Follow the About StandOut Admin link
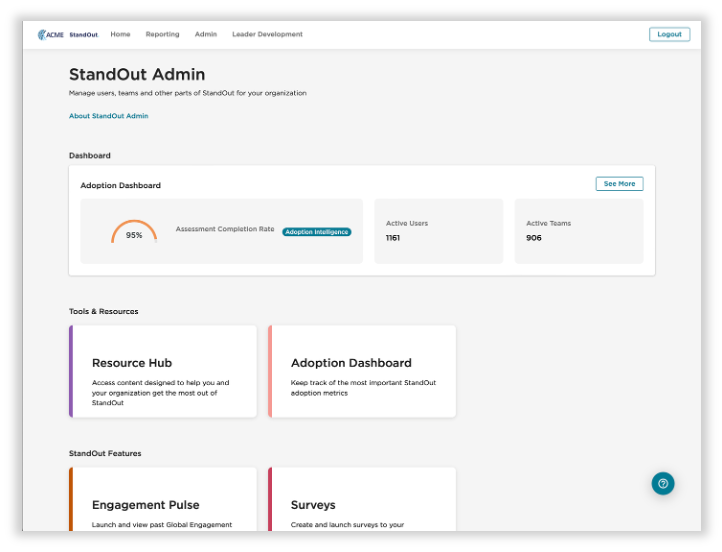The width and height of the screenshot is (722, 552). point(108,116)
